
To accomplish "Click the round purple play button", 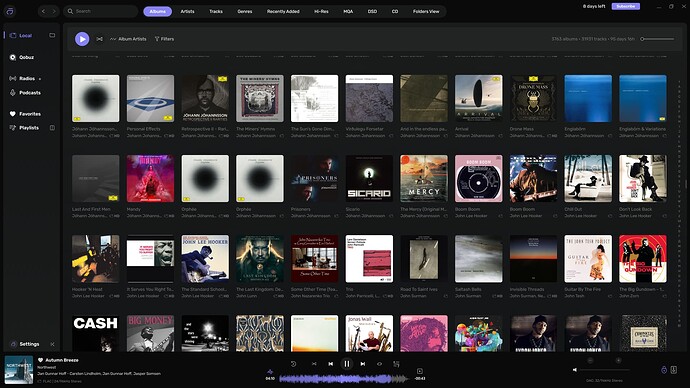I will 82,39.
